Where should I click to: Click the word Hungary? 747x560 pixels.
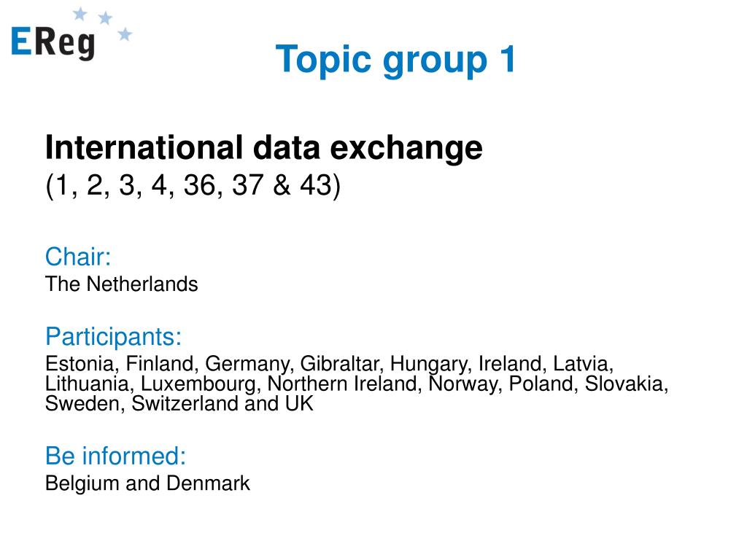(429, 365)
